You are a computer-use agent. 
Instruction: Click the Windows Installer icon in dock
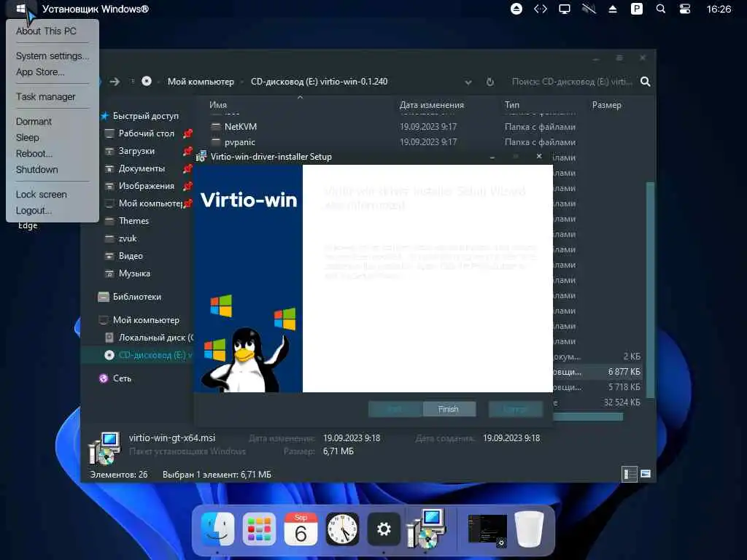click(x=426, y=528)
